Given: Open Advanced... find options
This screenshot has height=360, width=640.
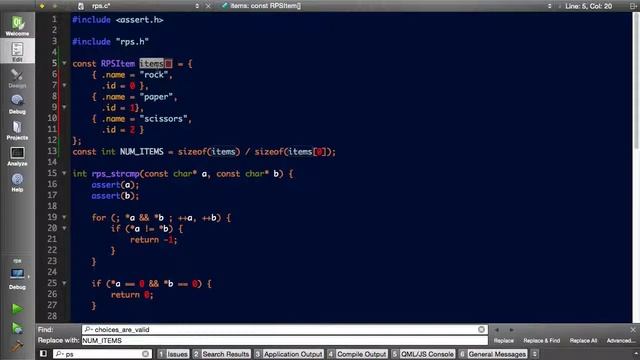Looking at the screenshot, I should coord(621,340).
